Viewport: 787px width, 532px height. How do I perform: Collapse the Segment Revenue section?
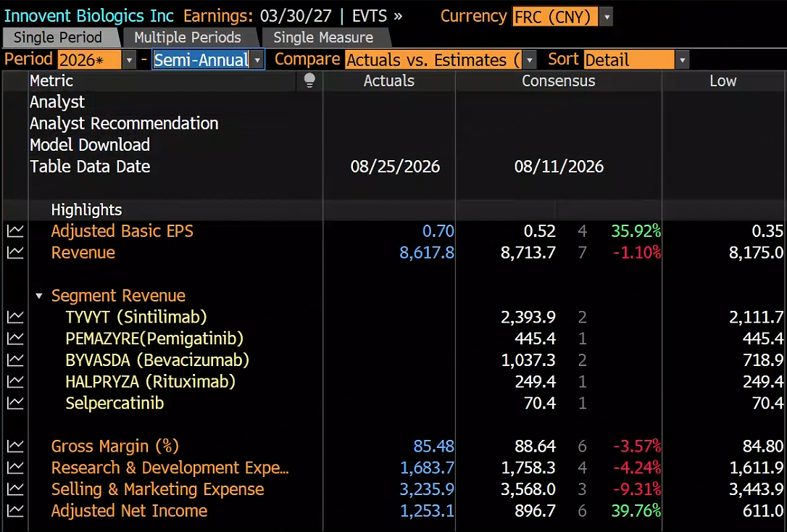pos(38,296)
